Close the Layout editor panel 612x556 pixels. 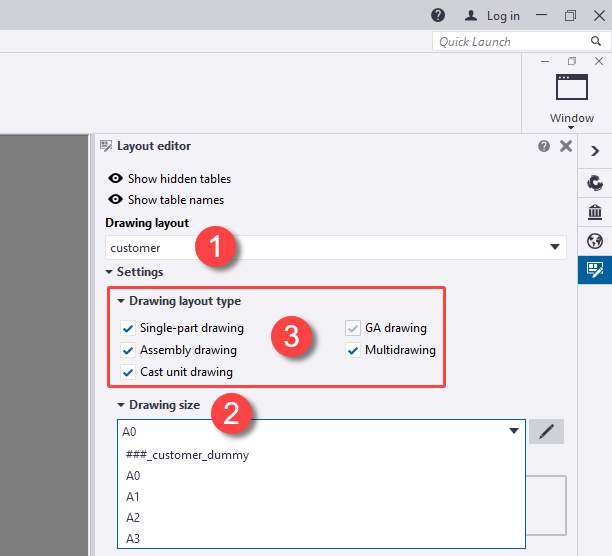point(566,146)
